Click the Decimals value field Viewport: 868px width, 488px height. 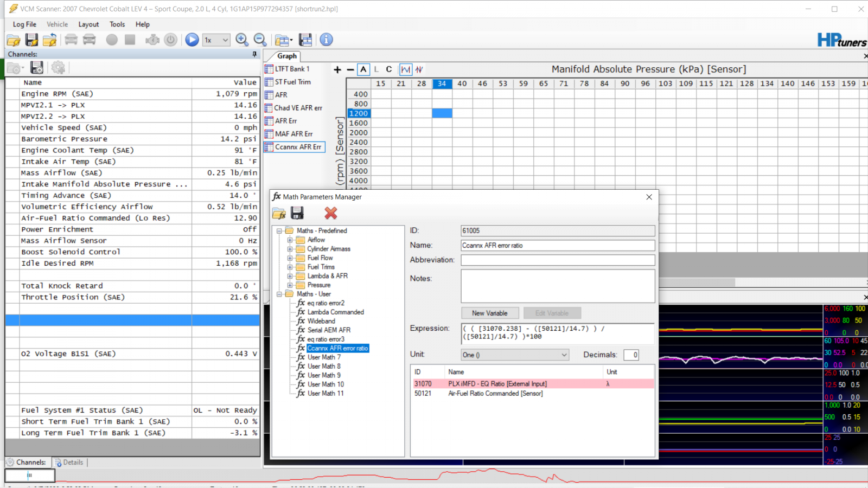(631, 355)
